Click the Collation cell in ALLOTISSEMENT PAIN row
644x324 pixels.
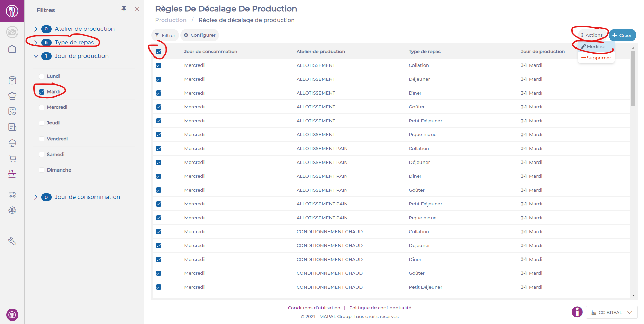[419, 148]
